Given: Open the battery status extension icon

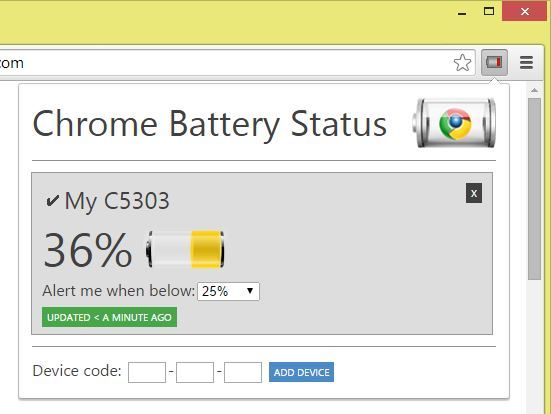Looking at the screenshot, I should tap(494, 63).
